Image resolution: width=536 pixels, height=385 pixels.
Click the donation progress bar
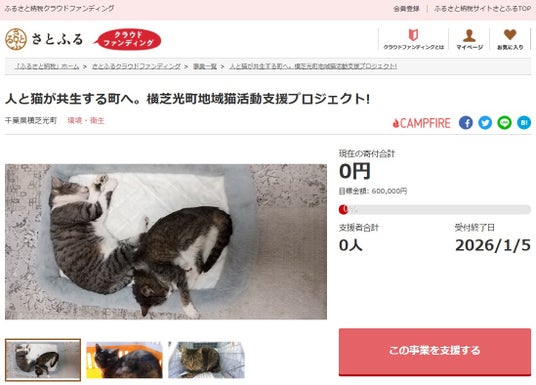[x=435, y=210]
